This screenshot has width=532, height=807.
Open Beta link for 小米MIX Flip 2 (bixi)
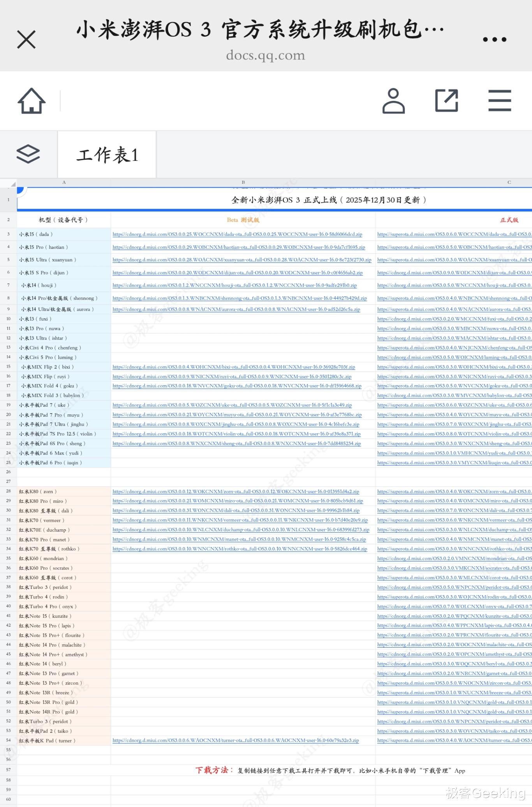tap(234, 367)
